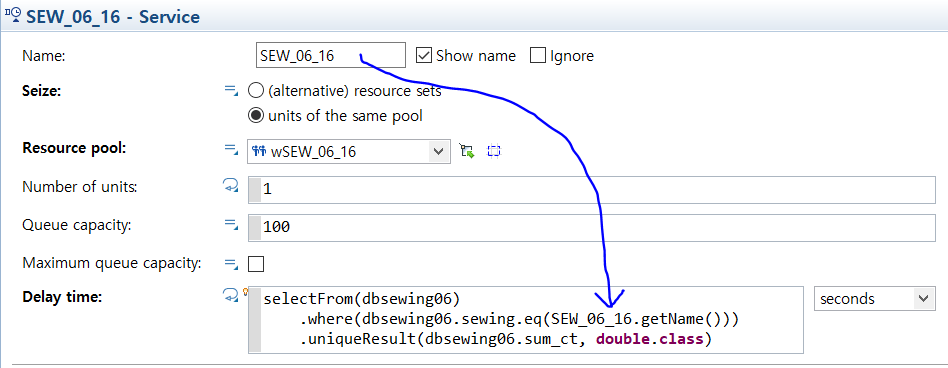Open the seconds time unit dropdown
Viewport: 948px width, 368px height.
coord(875,299)
